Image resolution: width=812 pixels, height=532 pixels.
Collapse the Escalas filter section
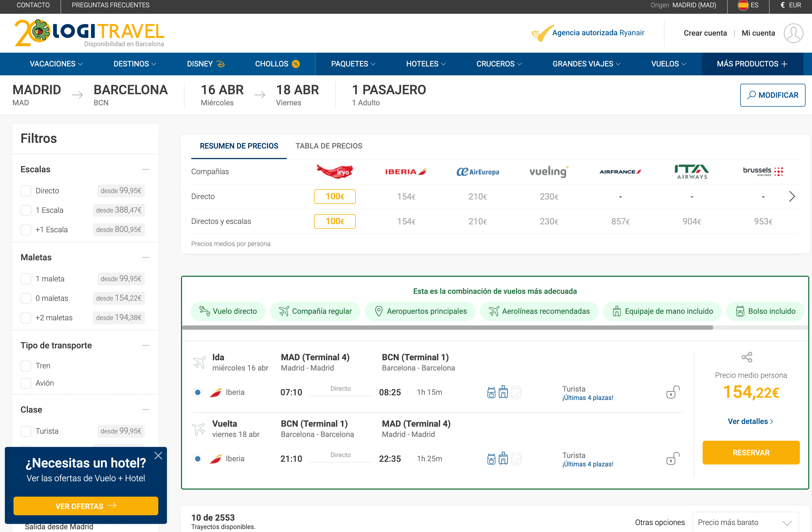tap(146, 170)
